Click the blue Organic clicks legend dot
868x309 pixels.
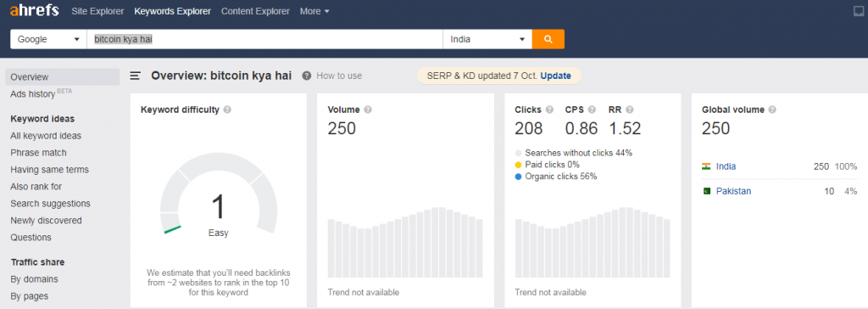pyautogui.click(x=518, y=177)
